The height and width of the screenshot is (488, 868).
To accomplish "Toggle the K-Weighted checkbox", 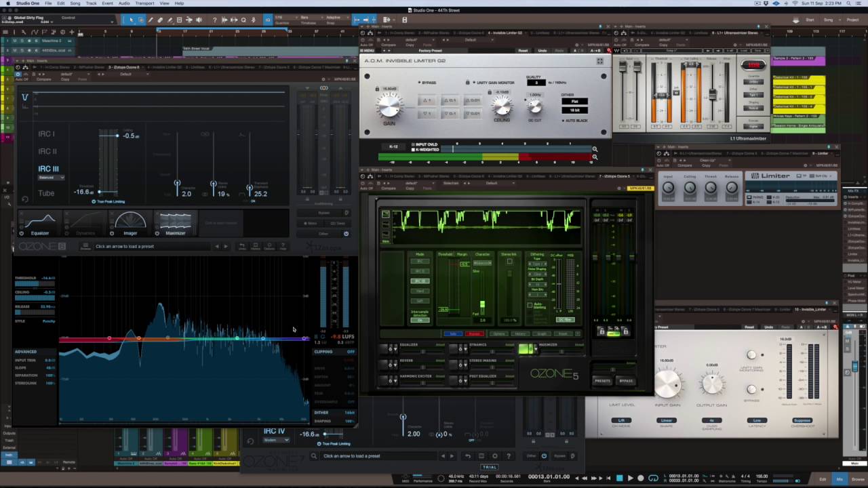I will pos(413,149).
